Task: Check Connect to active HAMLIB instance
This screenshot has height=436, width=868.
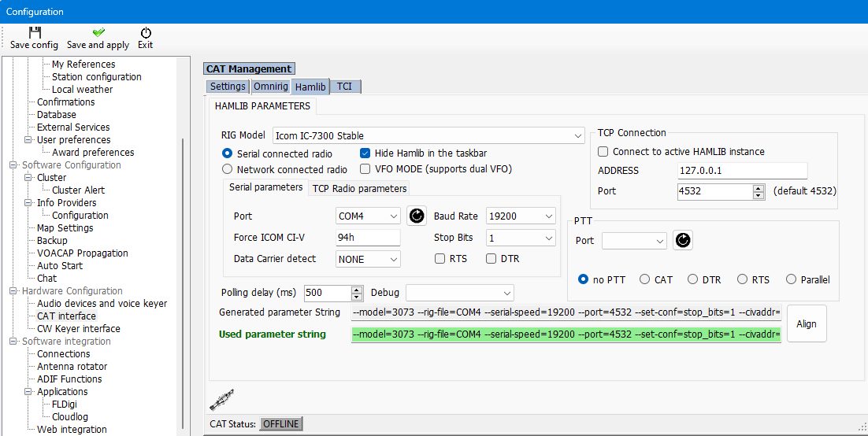Action: (603, 152)
